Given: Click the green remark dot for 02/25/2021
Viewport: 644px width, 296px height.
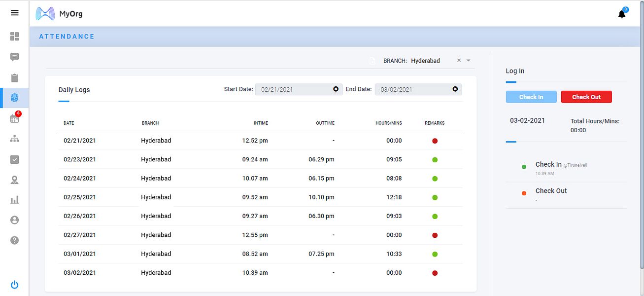Looking at the screenshot, I should [x=435, y=197].
